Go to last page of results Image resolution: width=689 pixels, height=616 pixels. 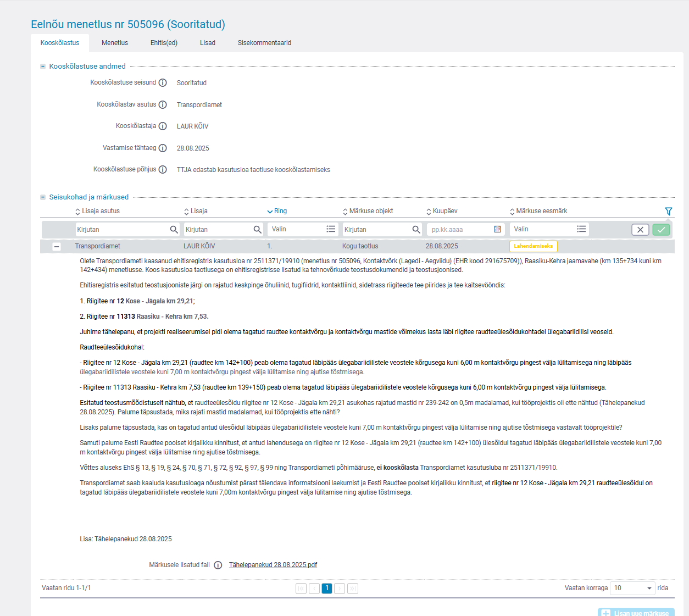[x=353, y=589]
